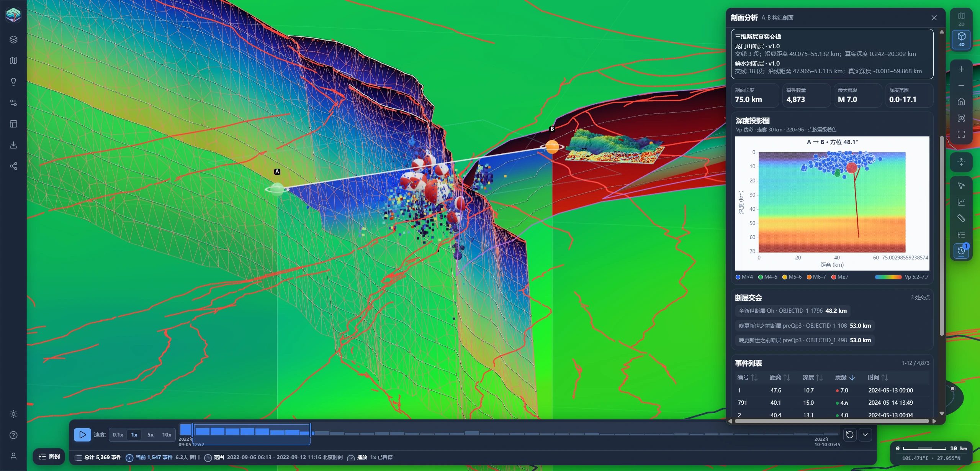Open the line chart profile tool
The width and height of the screenshot is (980, 471).
(961, 202)
